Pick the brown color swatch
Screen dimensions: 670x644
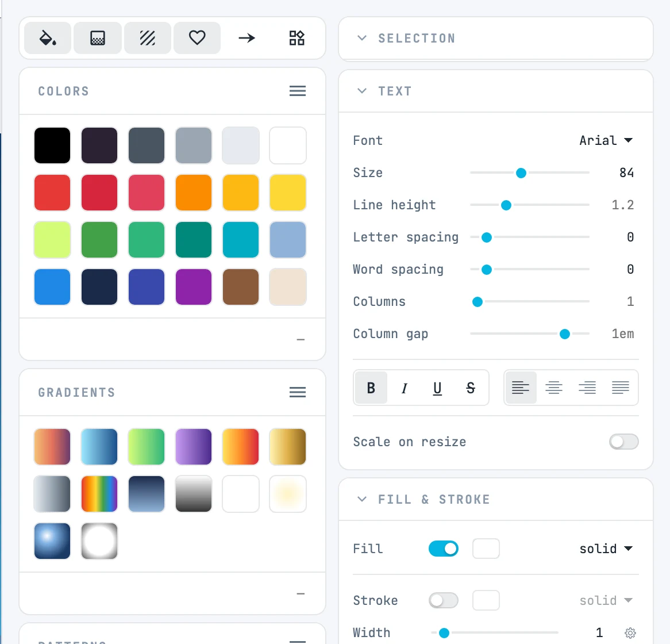point(241,287)
